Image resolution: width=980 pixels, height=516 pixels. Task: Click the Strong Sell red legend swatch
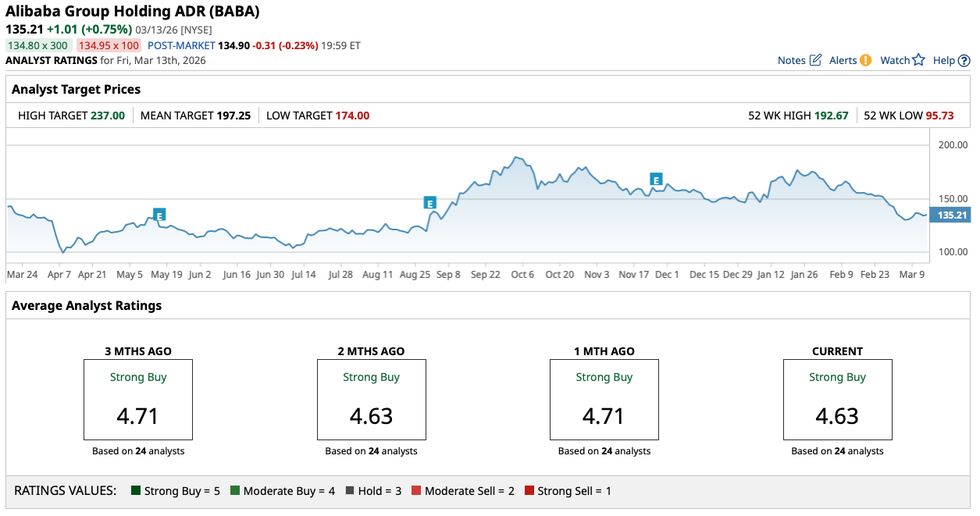[x=529, y=491]
